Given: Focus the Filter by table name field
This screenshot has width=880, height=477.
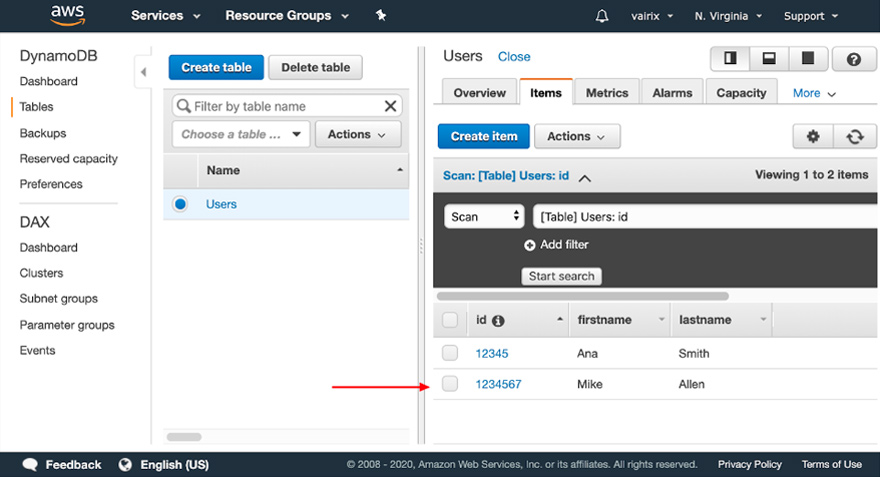Looking at the screenshot, I should [x=287, y=106].
